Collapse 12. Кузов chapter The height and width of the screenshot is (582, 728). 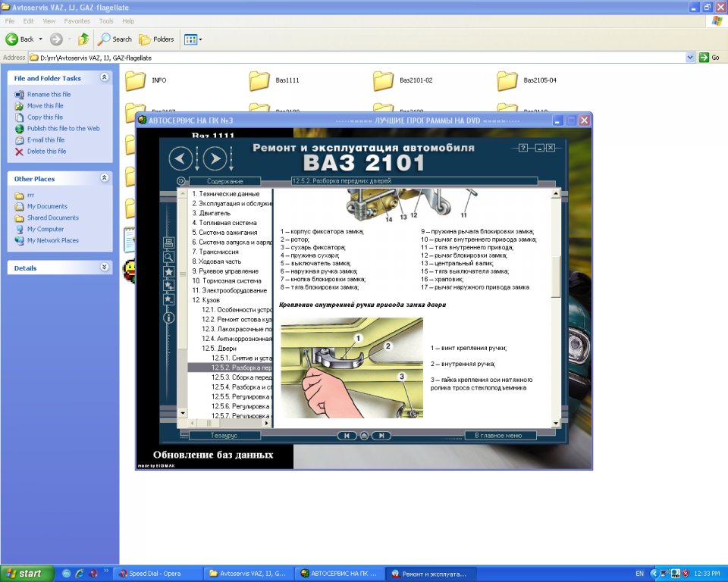[206, 300]
